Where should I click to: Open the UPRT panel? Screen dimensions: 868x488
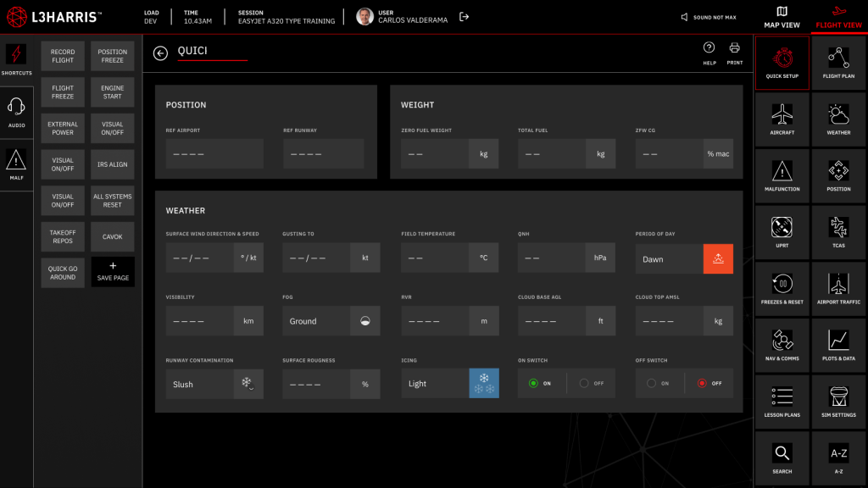(782, 233)
